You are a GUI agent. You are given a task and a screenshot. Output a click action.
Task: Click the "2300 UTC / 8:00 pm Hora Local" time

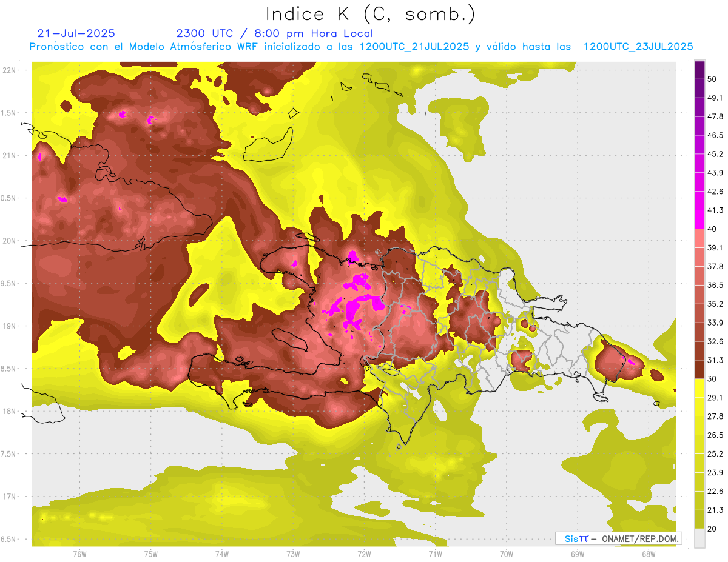(x=274, y=33)
